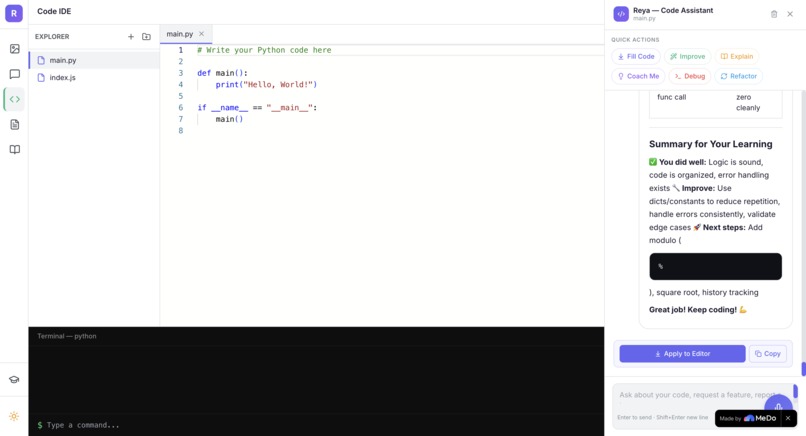Click the Explain quick action

(737, 57)
